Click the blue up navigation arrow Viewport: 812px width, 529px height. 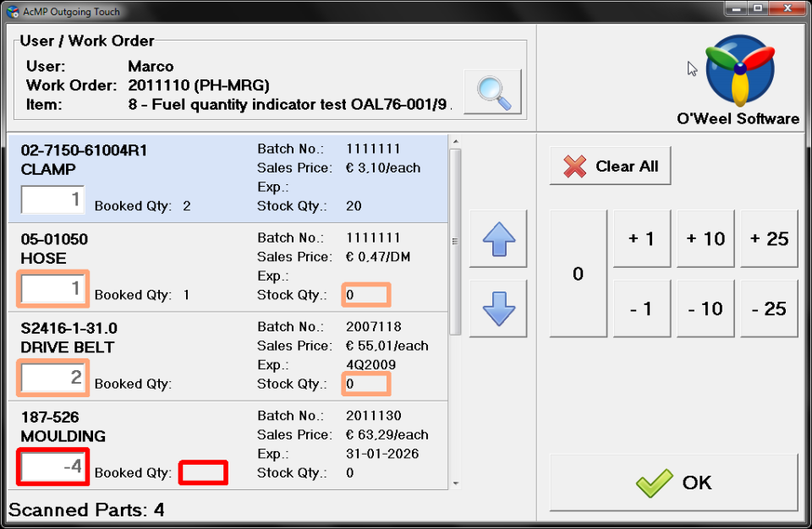click(497, 239)
